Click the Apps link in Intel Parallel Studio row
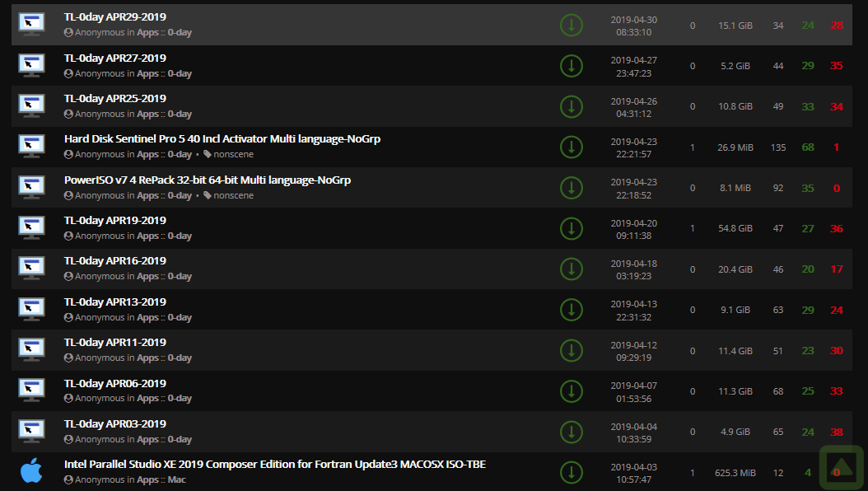Viewport: 868px width, 491px height. click(147, 480)
